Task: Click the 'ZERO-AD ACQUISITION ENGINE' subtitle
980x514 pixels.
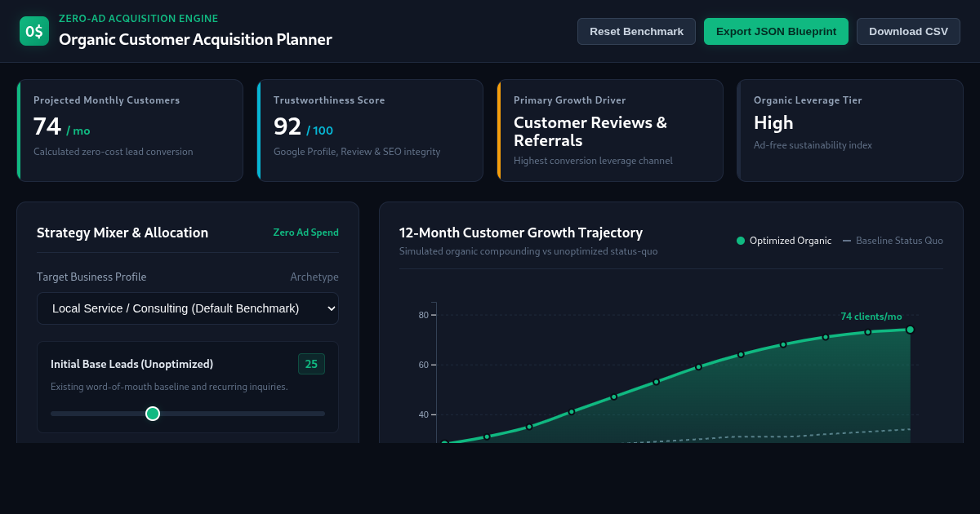Action: [139, 18]
